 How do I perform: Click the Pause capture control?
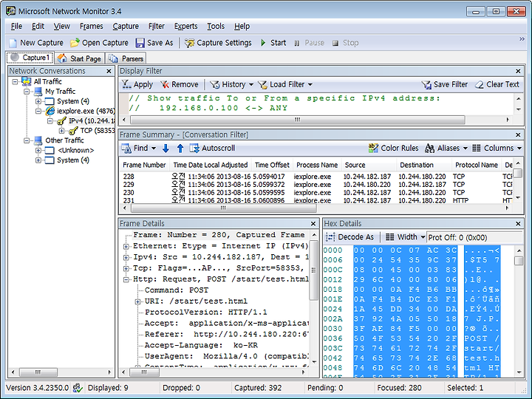click(309, 43)
